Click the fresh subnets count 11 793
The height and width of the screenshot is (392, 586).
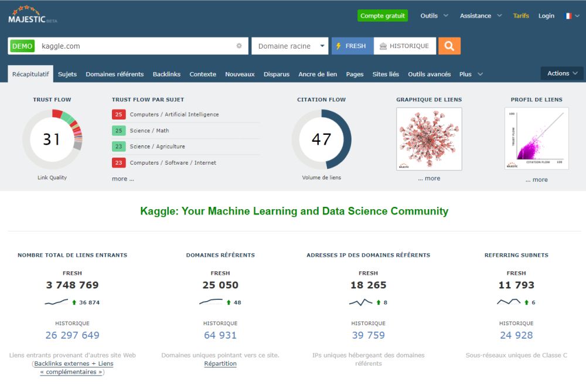coord(516,285)
